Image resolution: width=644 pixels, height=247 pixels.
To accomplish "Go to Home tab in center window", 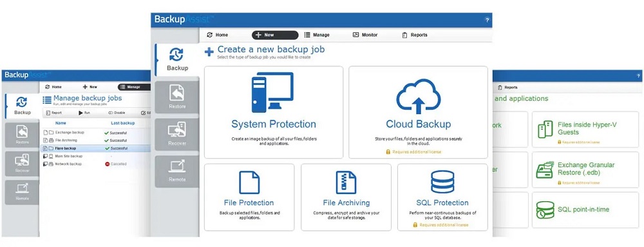I will (218, 35).
